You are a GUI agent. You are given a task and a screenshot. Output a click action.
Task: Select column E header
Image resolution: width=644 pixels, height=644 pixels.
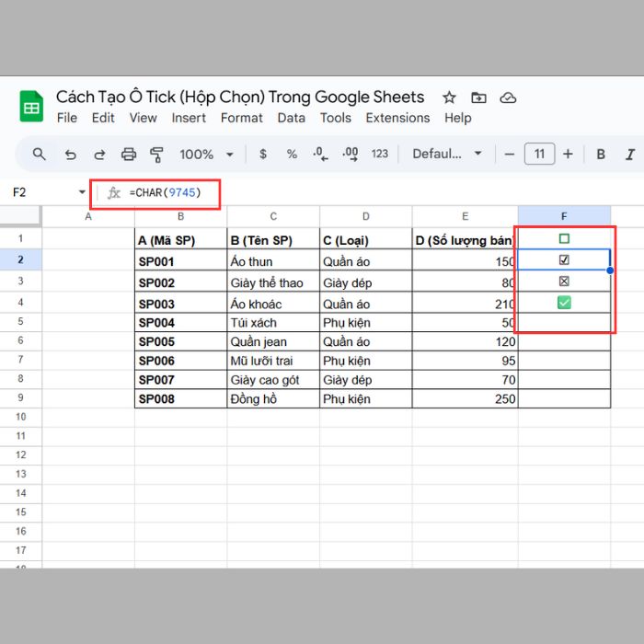tap(465, 216)
